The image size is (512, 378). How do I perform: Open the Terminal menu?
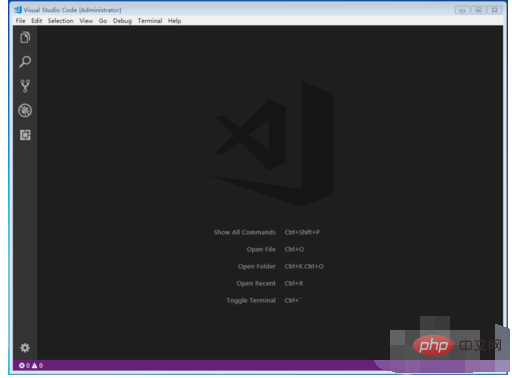150,21
